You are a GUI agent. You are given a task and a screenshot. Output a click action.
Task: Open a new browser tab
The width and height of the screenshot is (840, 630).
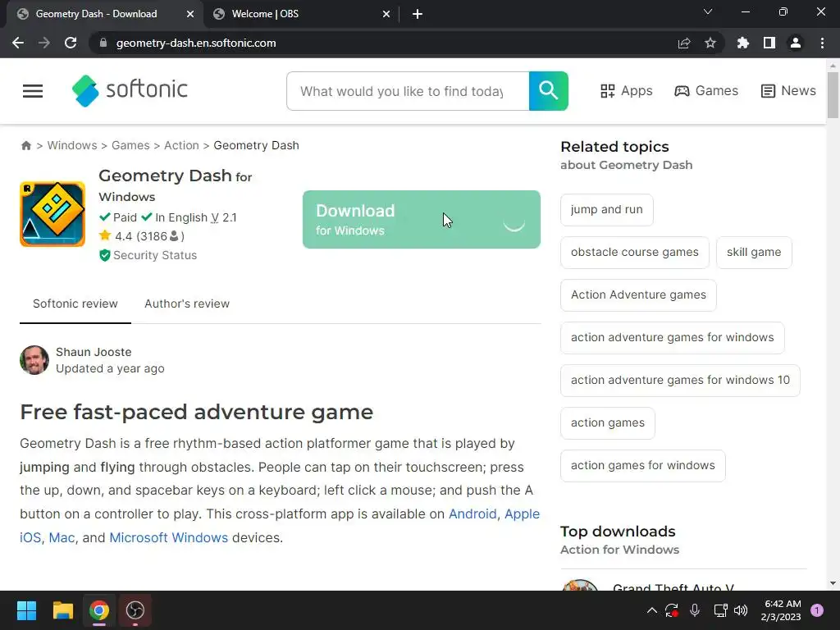pos(418,15)
